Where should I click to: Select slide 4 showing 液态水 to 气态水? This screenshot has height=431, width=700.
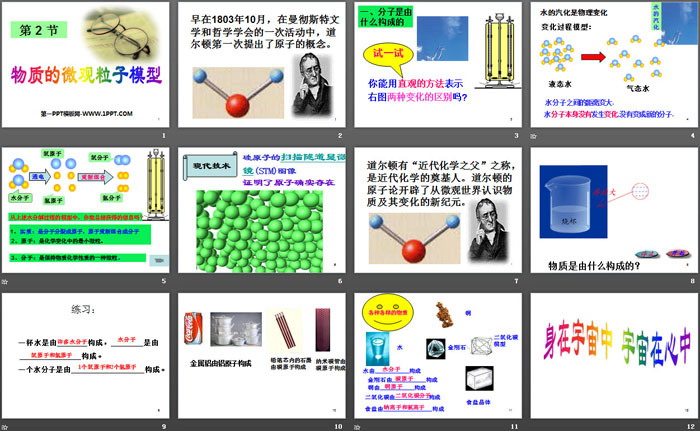(x=614, y=65)
